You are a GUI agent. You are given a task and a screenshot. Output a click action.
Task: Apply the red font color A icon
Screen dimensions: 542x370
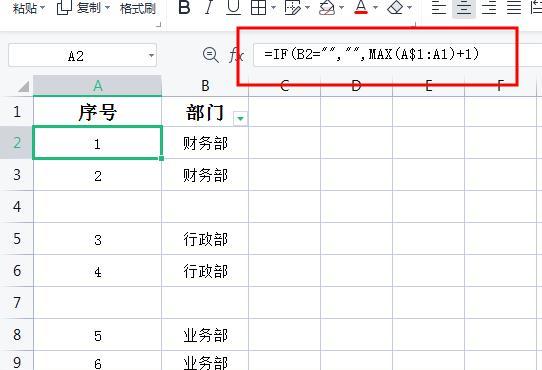point(361,7)
